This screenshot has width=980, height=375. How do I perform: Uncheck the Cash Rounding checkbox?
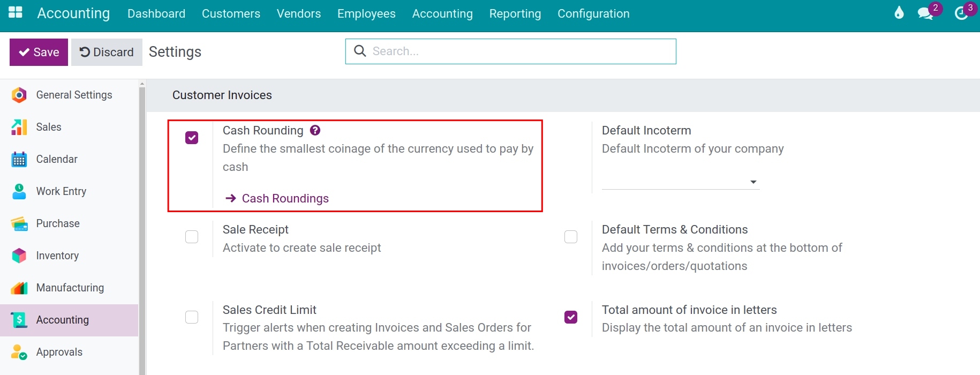click(x=192, y=138)
